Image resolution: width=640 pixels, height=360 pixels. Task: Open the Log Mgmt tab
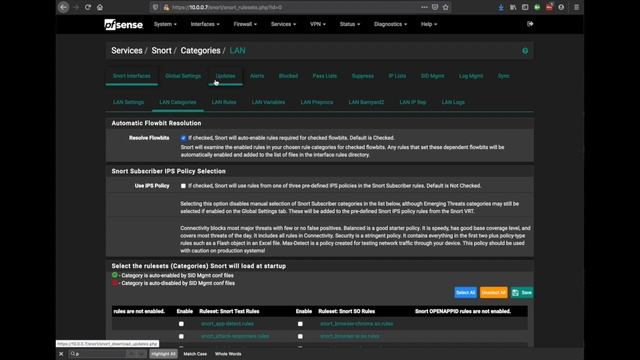pos(471,76)
